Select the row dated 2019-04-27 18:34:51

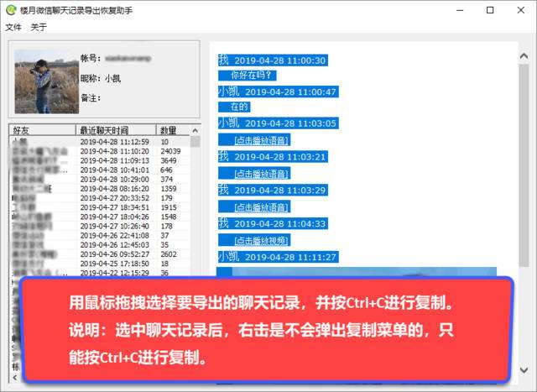(x=99, y=207)
